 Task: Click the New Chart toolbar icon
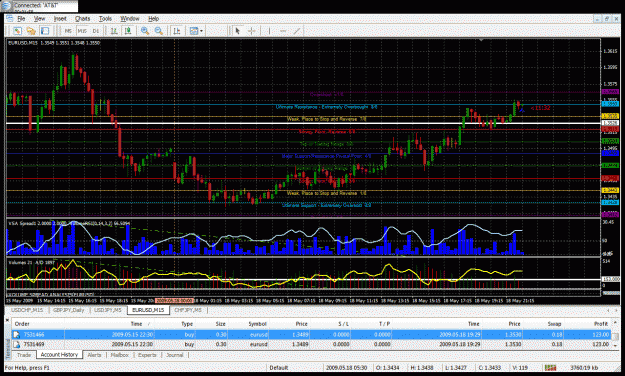coord(17,31)
